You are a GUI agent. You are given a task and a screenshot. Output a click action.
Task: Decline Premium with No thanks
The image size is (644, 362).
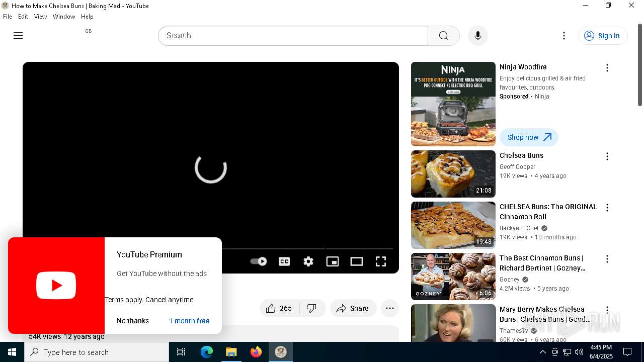point(133,321)
